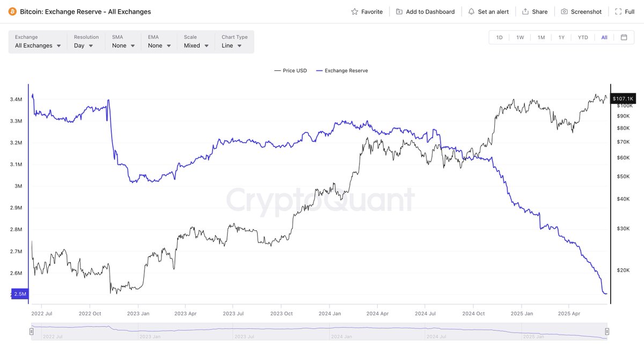644x353 pixels.
Task: Expand the Resolution dropdown set to Day
Action: [86, 42]
